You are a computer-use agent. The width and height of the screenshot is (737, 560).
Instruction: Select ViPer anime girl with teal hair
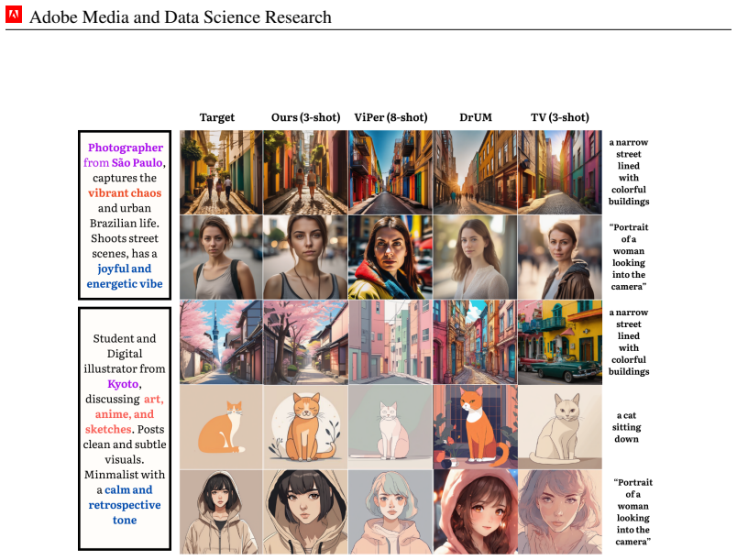click(x=390, y=512)
